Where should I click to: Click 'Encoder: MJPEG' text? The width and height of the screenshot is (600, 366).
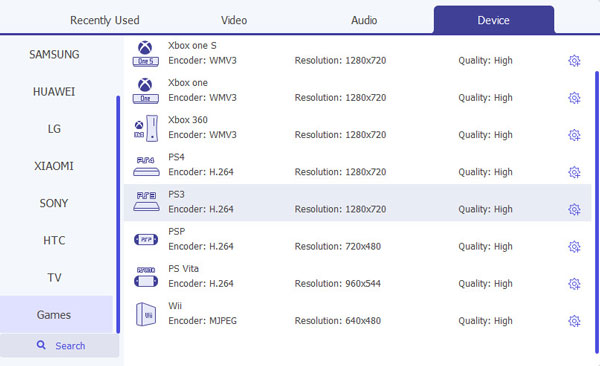[202, 320]
